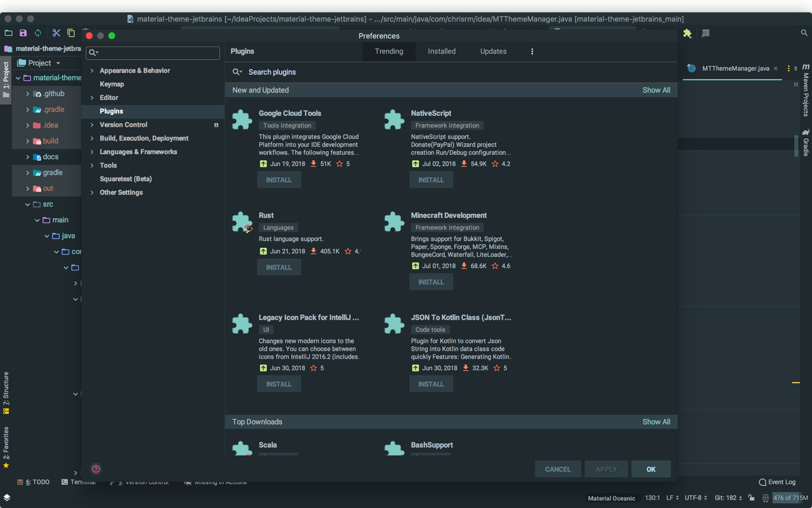Click the Copy toolbar icon
Screen dimensions: 812x508
71,33
